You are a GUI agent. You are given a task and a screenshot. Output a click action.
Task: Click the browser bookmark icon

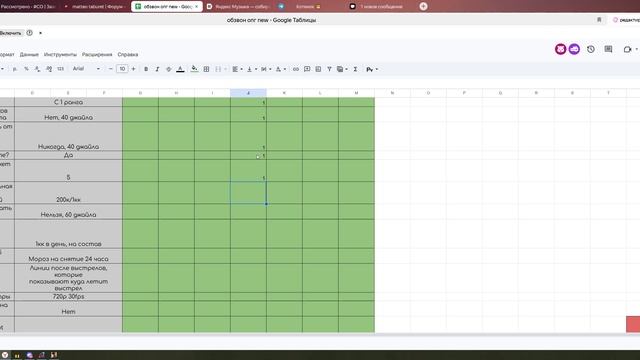click(x=599, y=20)
